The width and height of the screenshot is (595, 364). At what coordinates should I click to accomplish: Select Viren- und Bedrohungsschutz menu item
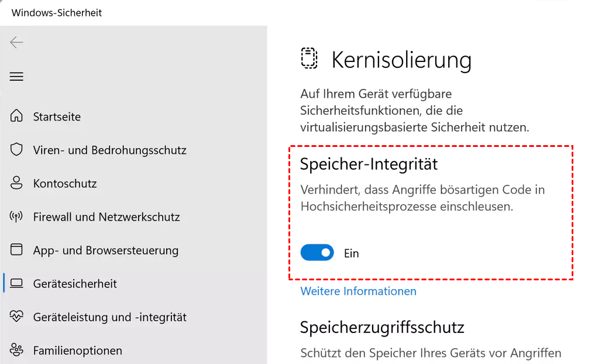109,150
